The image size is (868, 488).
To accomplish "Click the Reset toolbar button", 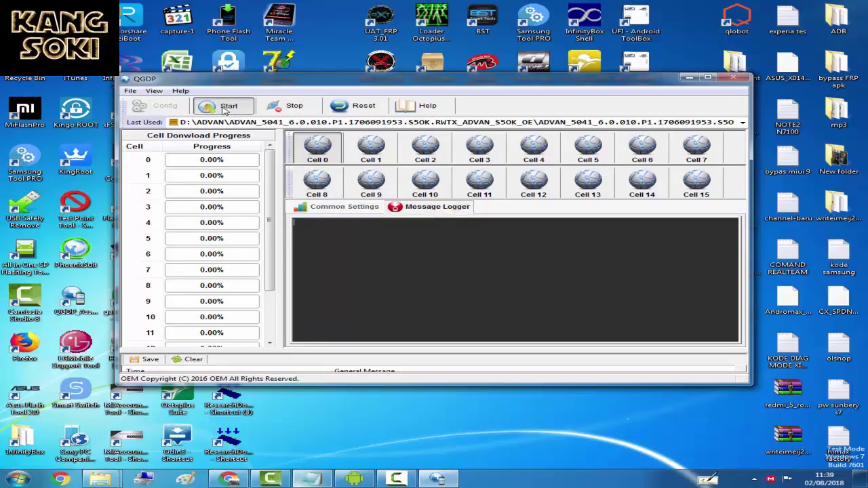I will [353, 106].
